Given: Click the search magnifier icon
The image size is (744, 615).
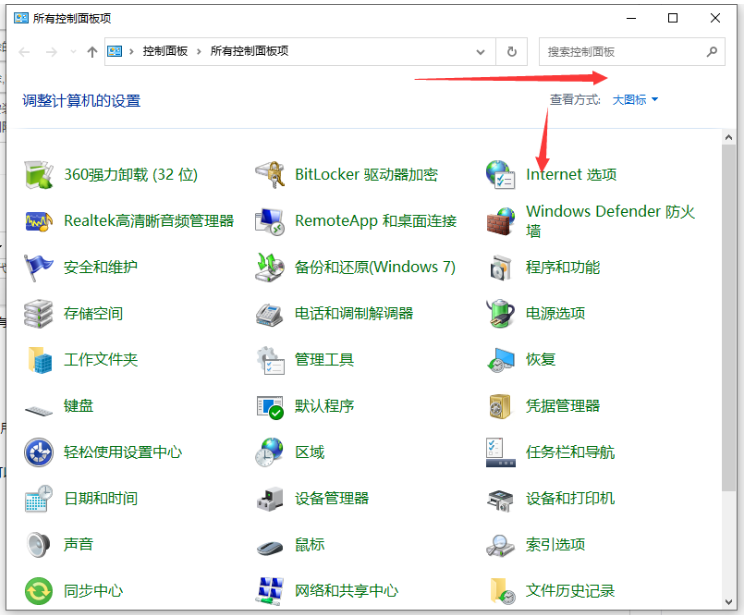Looking at the screenshot, I should point(711,52).
